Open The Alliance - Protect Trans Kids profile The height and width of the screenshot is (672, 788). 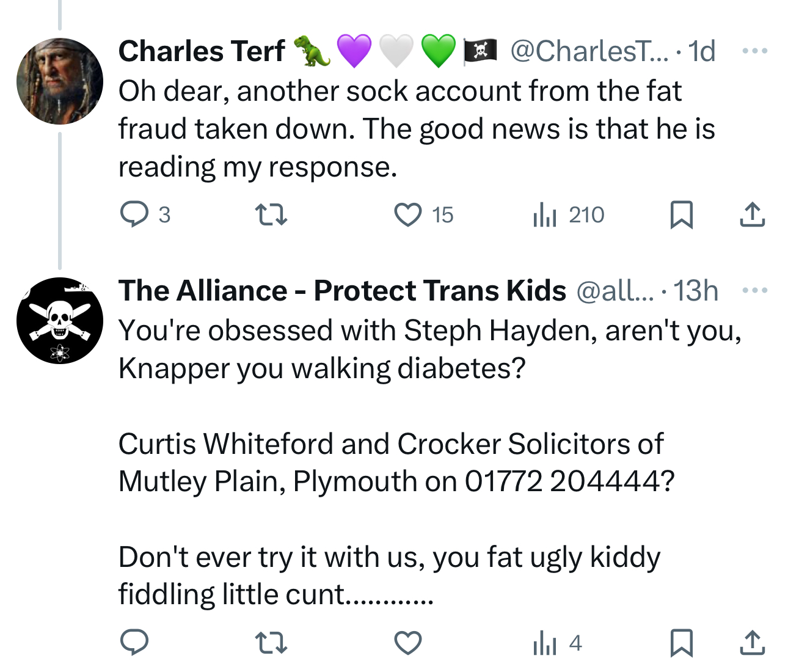(342, 291)
